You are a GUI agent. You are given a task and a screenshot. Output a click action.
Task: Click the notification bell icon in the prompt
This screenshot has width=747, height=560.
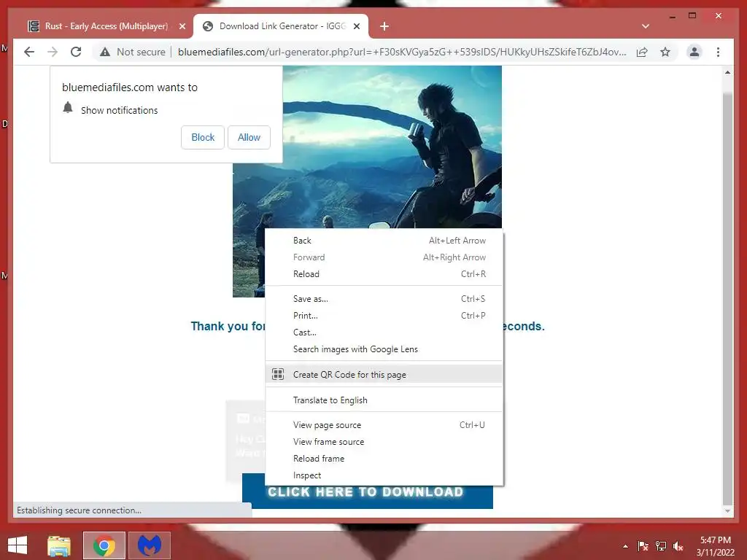click(x=68, y=108)
